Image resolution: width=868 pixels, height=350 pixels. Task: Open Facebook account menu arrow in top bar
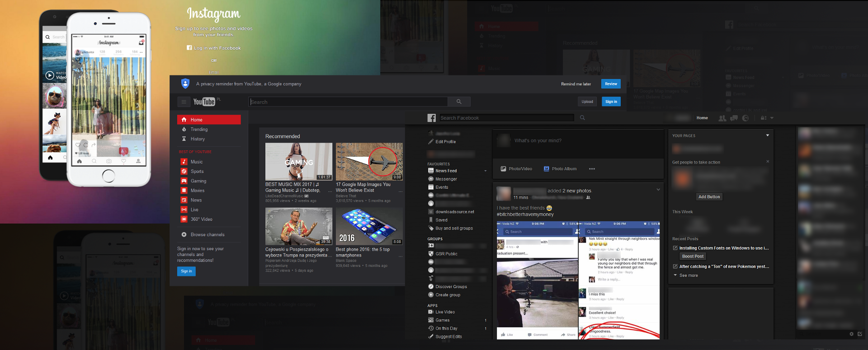tap(772, 118)
